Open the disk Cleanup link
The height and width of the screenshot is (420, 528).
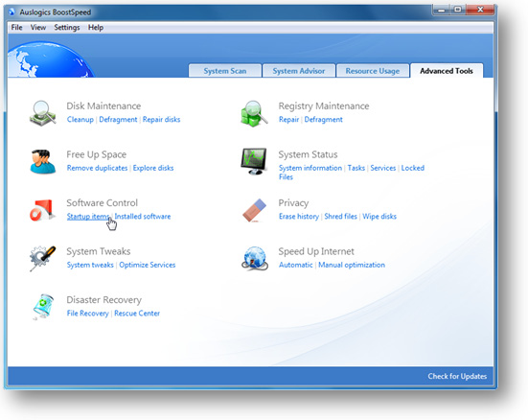point(80,119)
